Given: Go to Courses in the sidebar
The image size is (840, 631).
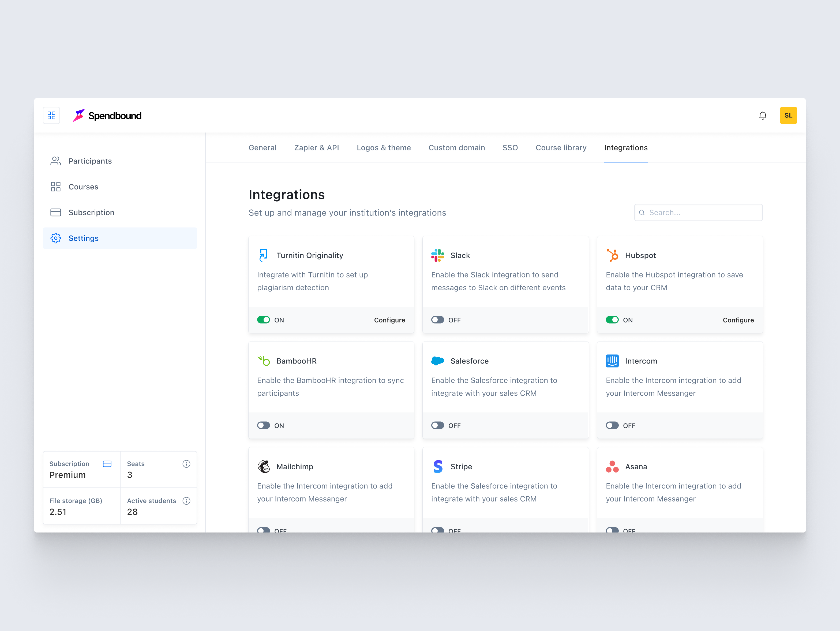Looking at the screenshot, I should click(120, 187).
